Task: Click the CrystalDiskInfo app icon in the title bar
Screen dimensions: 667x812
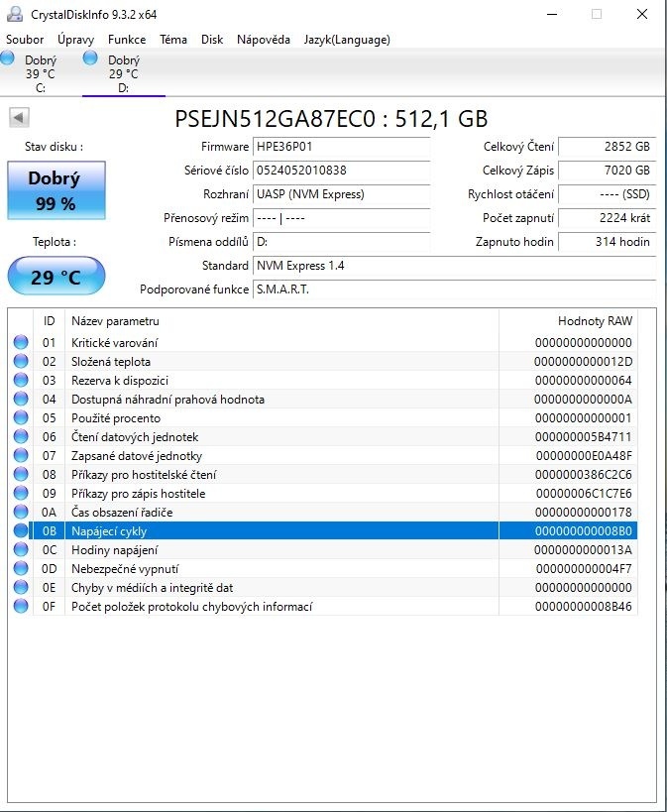Action: tap(15, 14)
